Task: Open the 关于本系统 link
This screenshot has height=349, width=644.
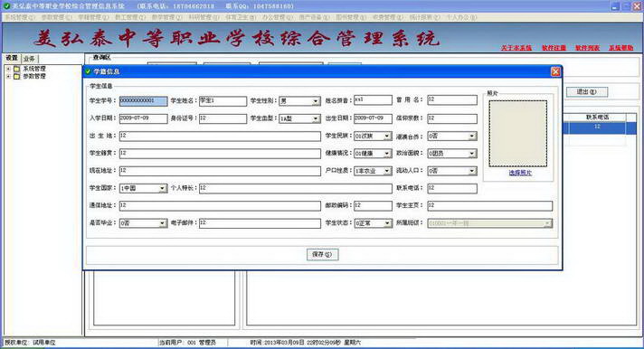Action: [516, 48]
